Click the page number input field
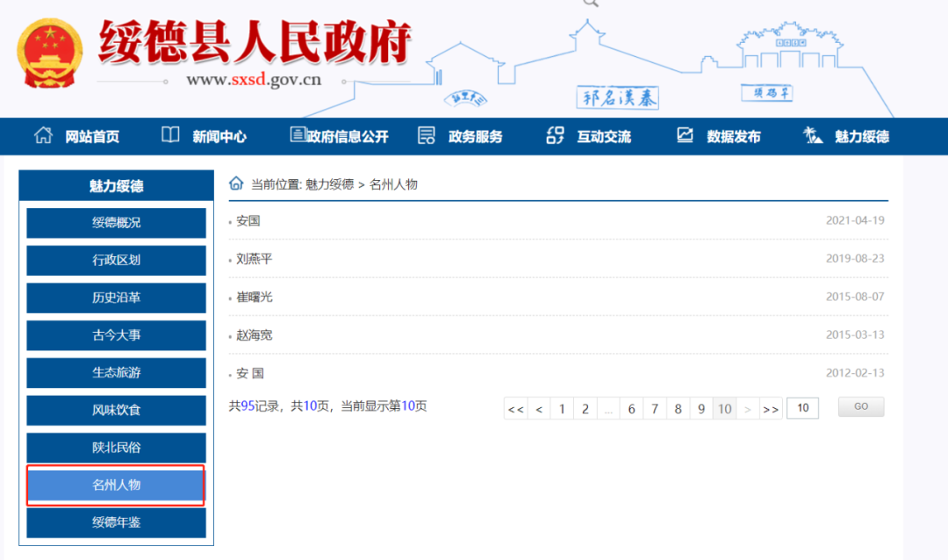This screenshot has height=560, width=948. pos(803,408)
